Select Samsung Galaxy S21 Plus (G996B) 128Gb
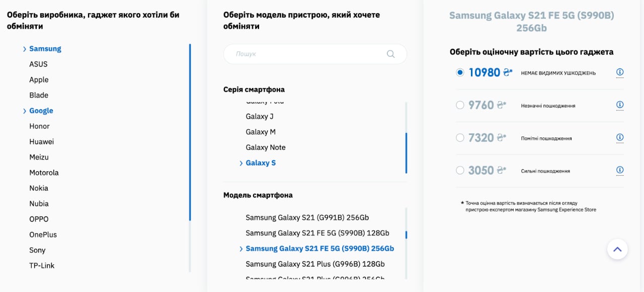644x292 pixels. pos(315,264)
